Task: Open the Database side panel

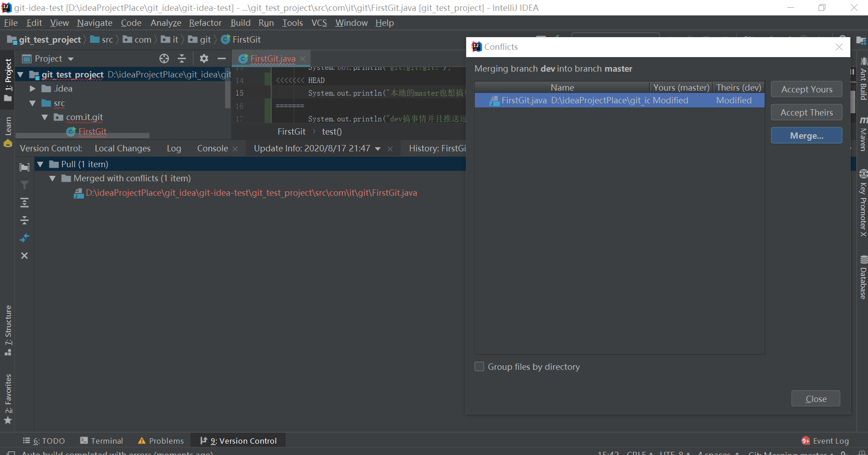Action: click(x=863, y=277)
